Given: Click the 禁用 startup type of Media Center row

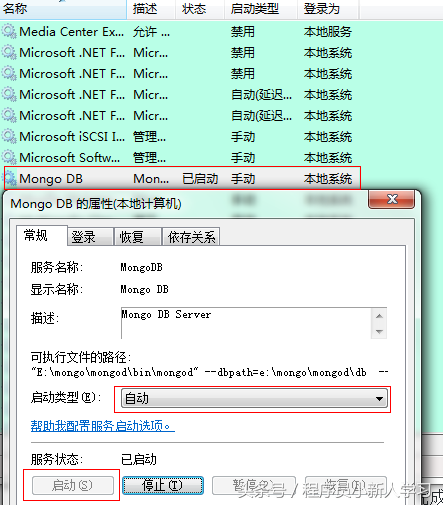Looking at the screenshot, I should [243, 32].
